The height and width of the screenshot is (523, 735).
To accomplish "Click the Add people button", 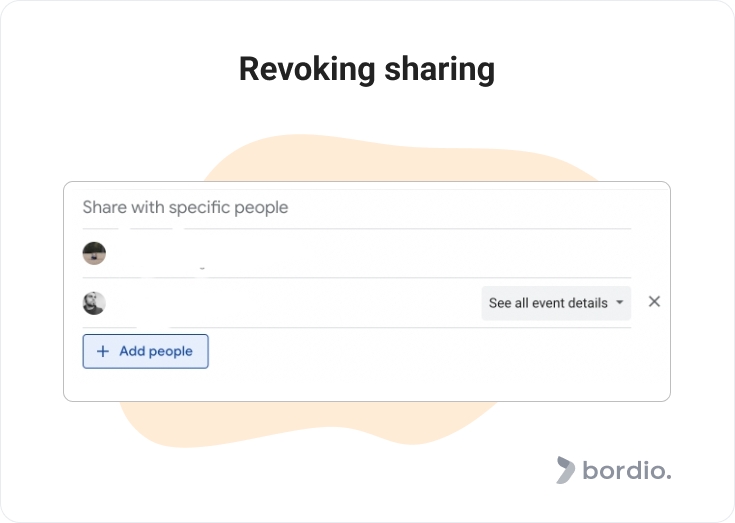I will tap(146, 351).
